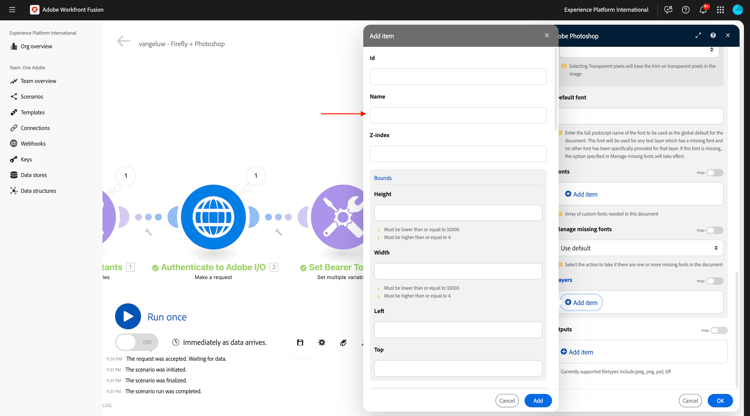Click the Default font input field
The image size is (750, 416).
(x=640, y=116)
